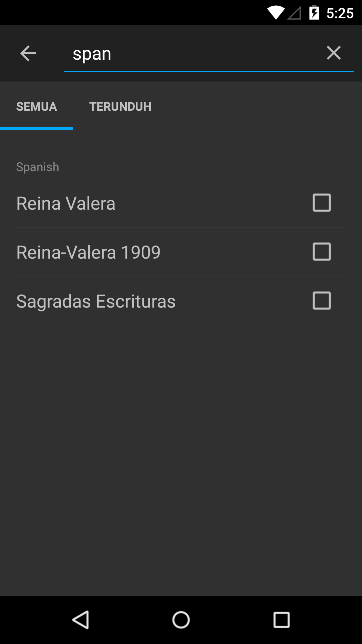Tap the battery charging icon

point(314,13)
